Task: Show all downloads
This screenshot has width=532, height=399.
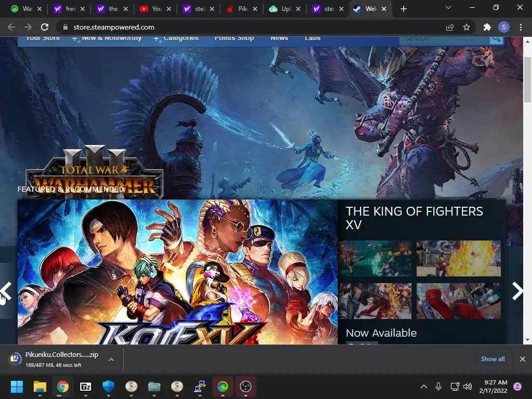Action: coord(493,358)
